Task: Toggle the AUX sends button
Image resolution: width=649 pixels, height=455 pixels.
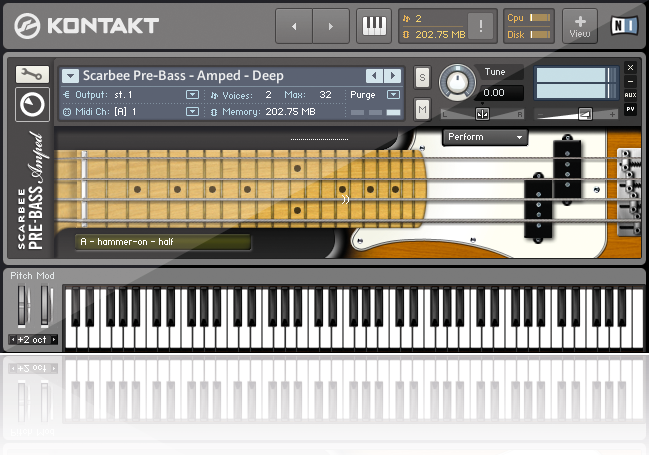Action: click(x=630, y=95)
